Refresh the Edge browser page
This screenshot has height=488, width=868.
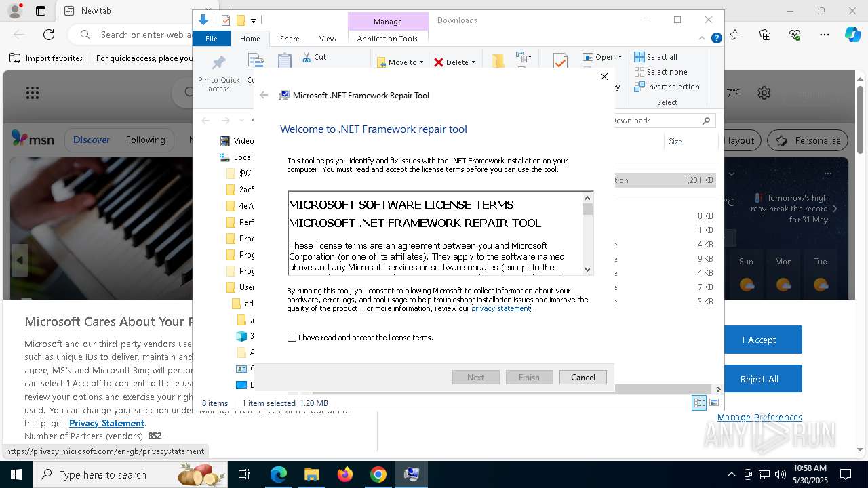coord(49,34)
